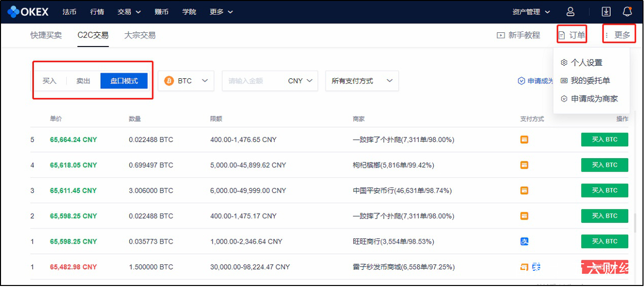Click the AD icon next to 我的委托单
This screenshot has height=287, width=644.
pos(564,80)
